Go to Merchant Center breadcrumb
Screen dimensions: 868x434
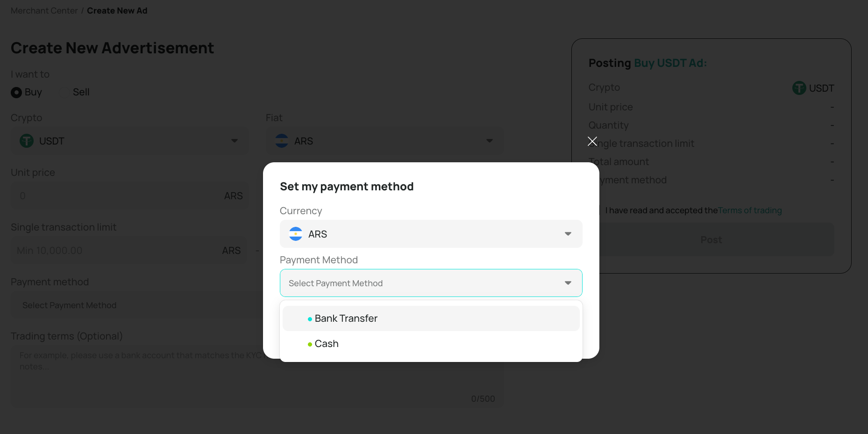(x=44, y=11)
